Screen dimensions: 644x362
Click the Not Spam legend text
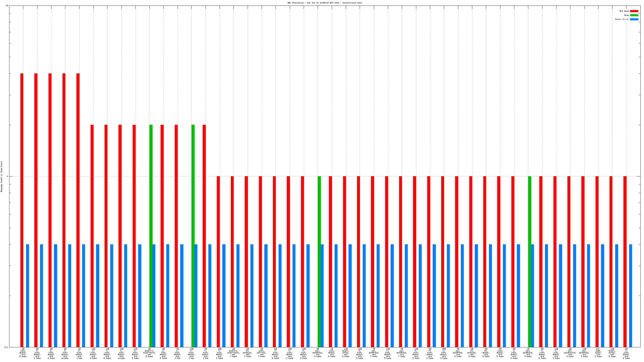(x=624, y=11)
